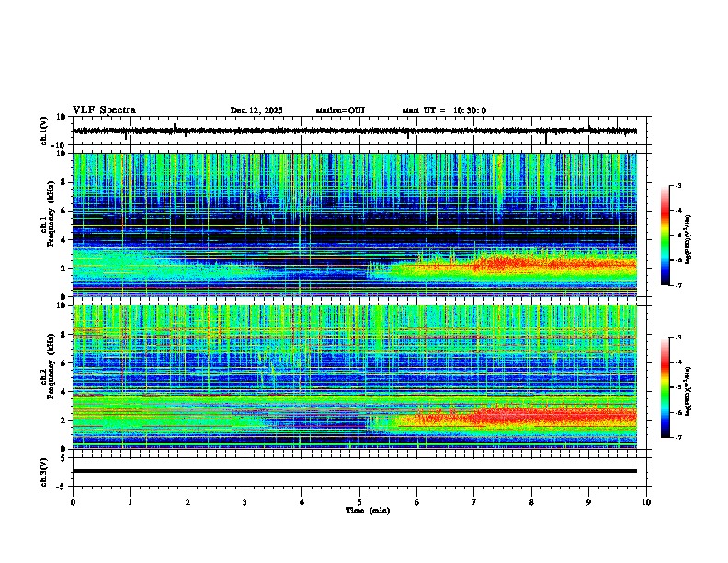Viewport: 728px width, 563px height.
Task: Click time axis tick label "1"
Action: (x=130, y=502)
